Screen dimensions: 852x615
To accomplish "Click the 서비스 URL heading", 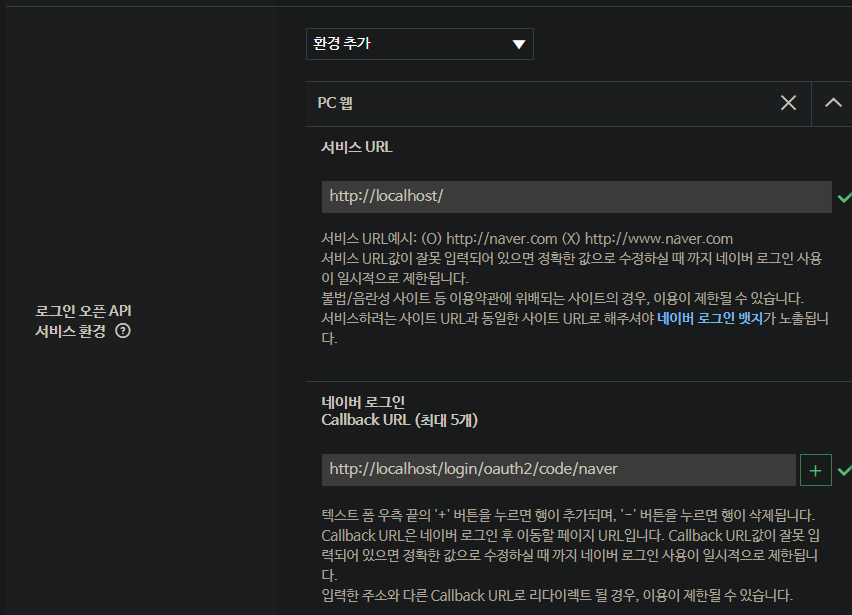I will click(x=356, y=147).
